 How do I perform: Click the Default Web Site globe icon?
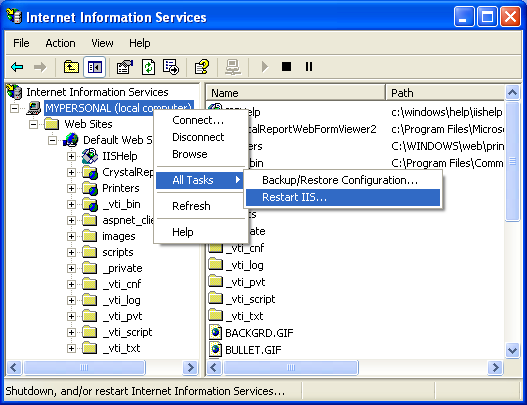pyautogui.click(x=71, y=140)
